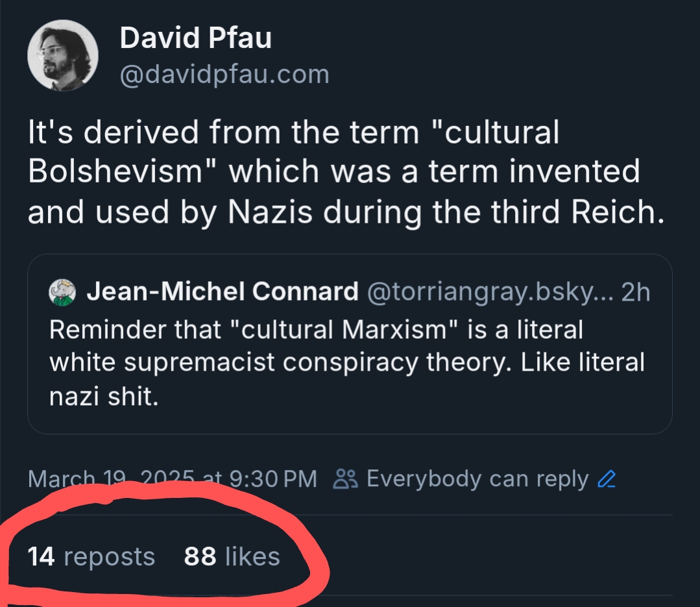Open the @davidpfau.com handle link
This screenshot has width=700, height=607.
click(224, 75)
